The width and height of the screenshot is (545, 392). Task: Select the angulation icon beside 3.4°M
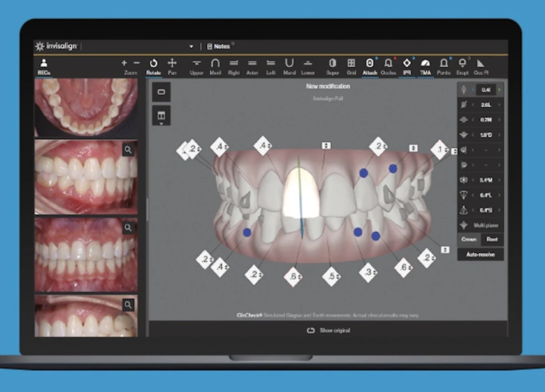(464, 180)
